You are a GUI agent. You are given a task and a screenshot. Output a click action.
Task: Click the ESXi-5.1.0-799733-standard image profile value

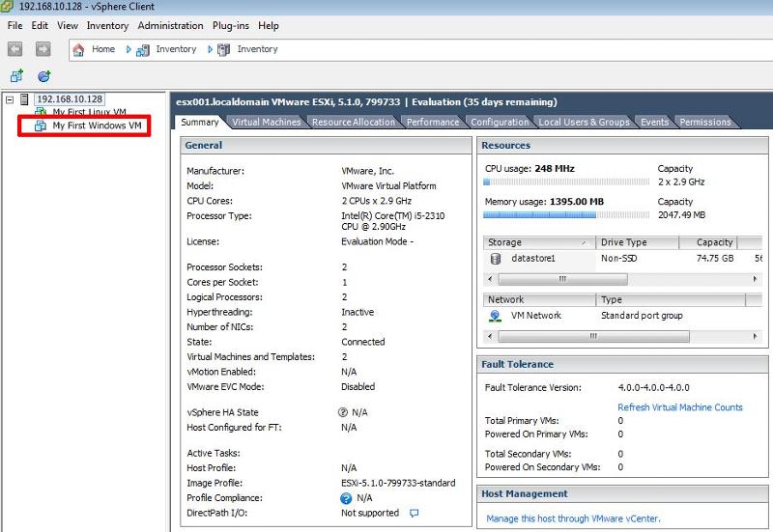coord(398,483)
